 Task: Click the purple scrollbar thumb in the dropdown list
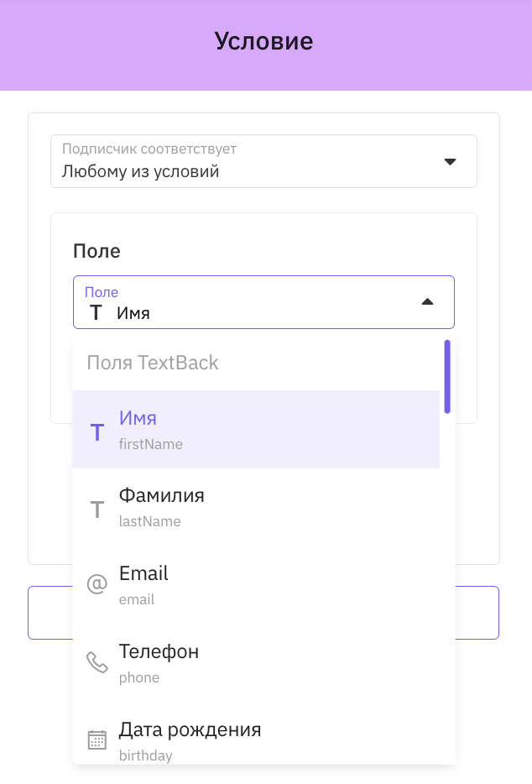(447, 377)
